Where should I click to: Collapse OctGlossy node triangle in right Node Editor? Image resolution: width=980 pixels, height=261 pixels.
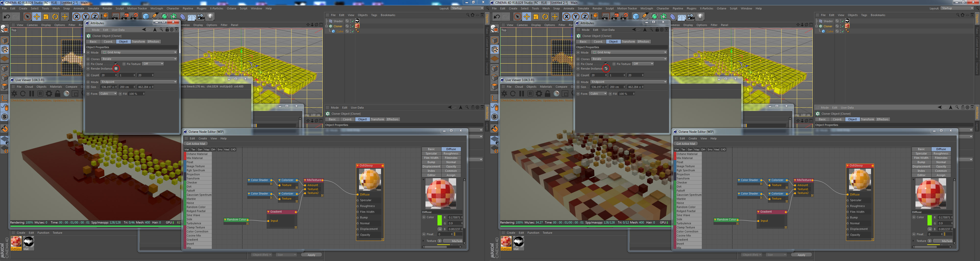848,166
